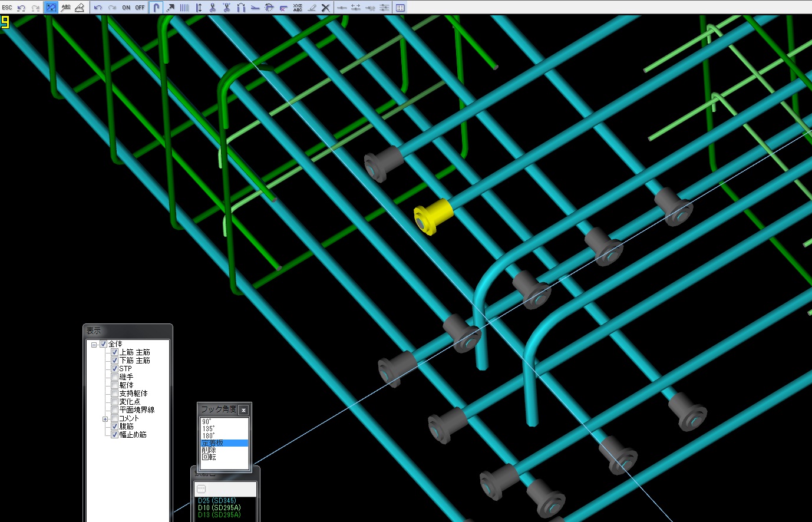This screenshot has width=812, height=522.
Task: Uncheck the STP checkbox
Action: pos(115,369)
